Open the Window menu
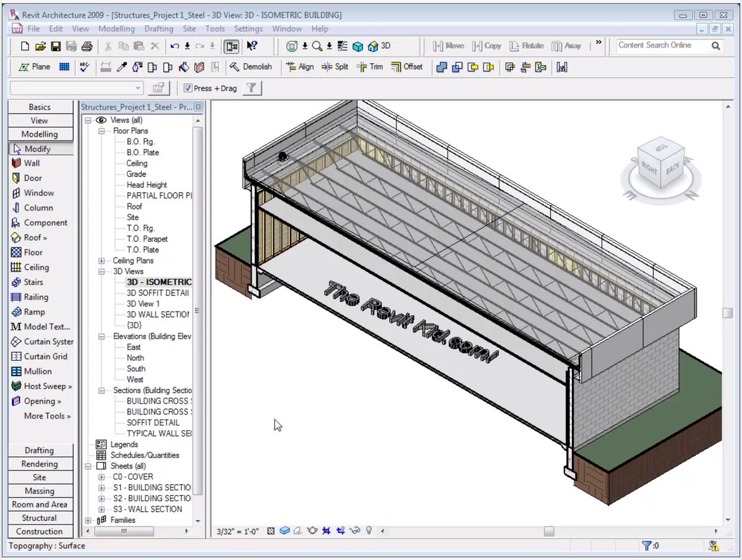 (287, 28)
